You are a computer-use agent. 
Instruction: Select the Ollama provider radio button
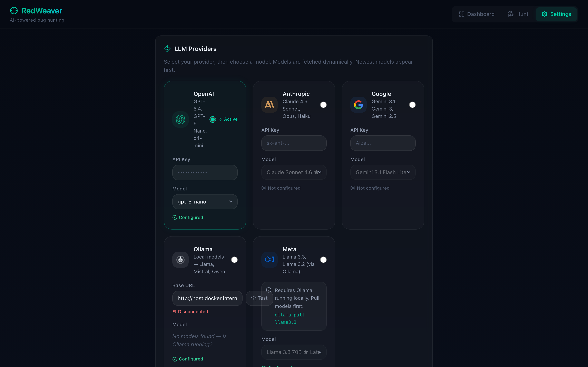pyautogui.click(x=234, y=260)
